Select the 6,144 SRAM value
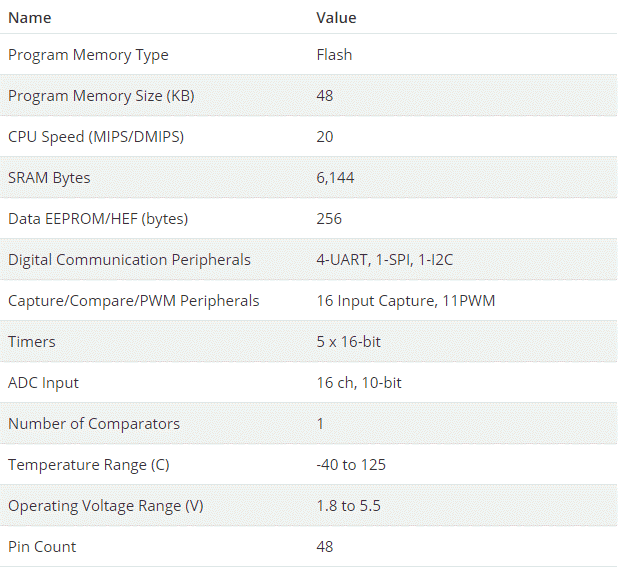Viewport: 618px width, 577px height. [x=335, y=178]
